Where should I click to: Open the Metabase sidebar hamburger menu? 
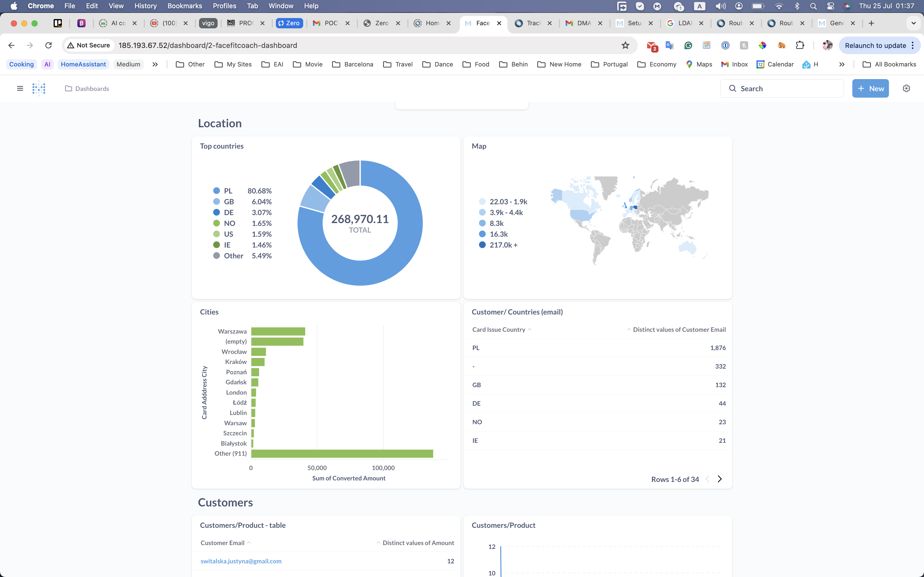(x=20, y=89)
